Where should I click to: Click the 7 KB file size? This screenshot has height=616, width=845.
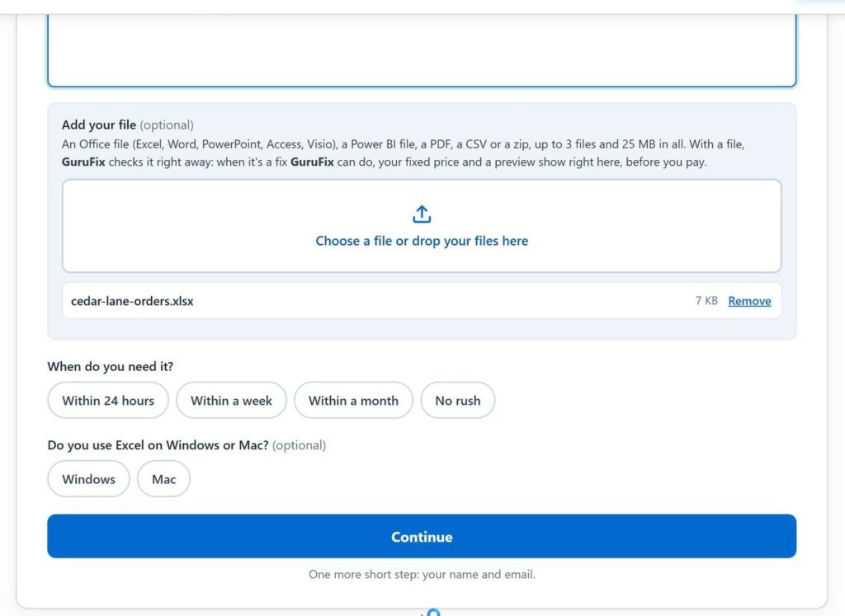point(706,300)
